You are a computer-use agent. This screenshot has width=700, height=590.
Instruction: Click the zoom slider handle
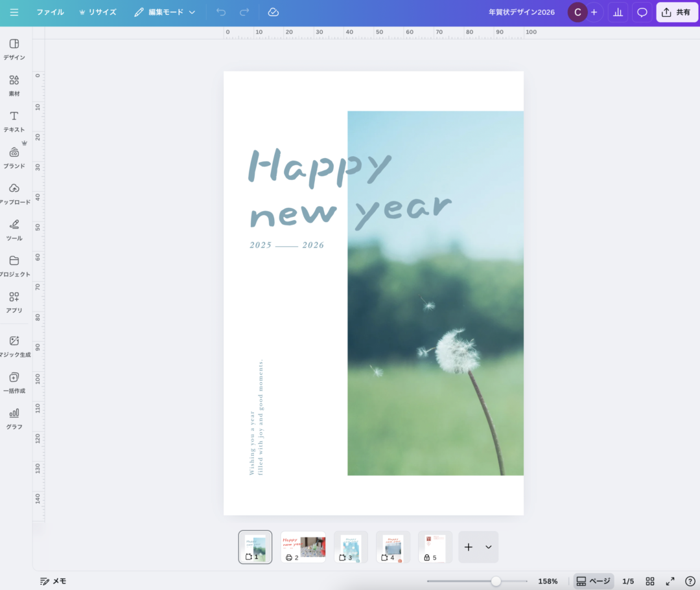pos(496,581)
